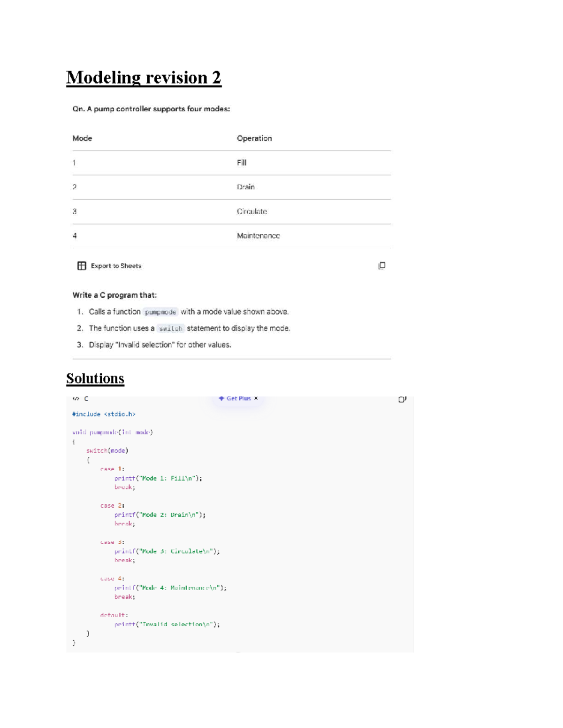Click the "case 2:" code line
Viewport: 563px width, 728px height.
[x=113, y=505]
